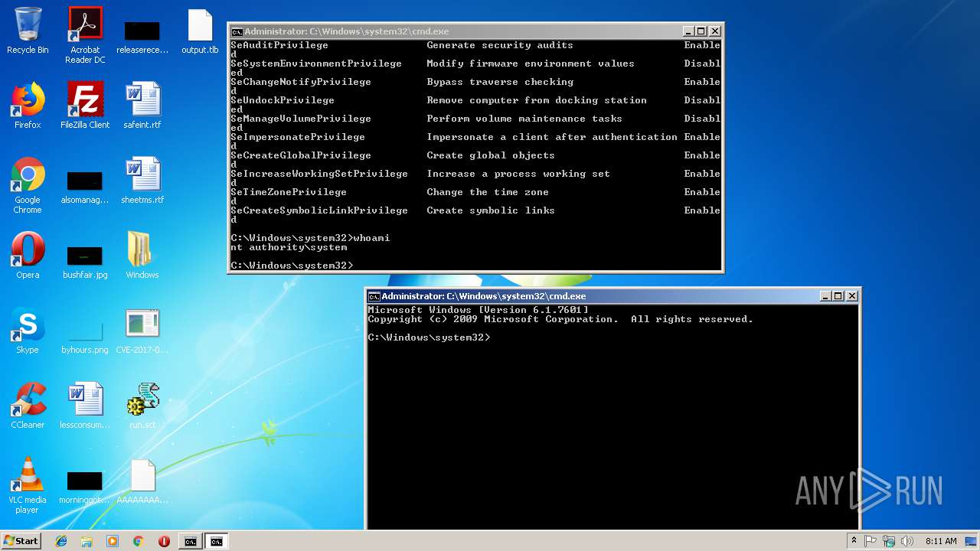Click the whoami command line
Viewport: 980px width, 551px height.
310,238
